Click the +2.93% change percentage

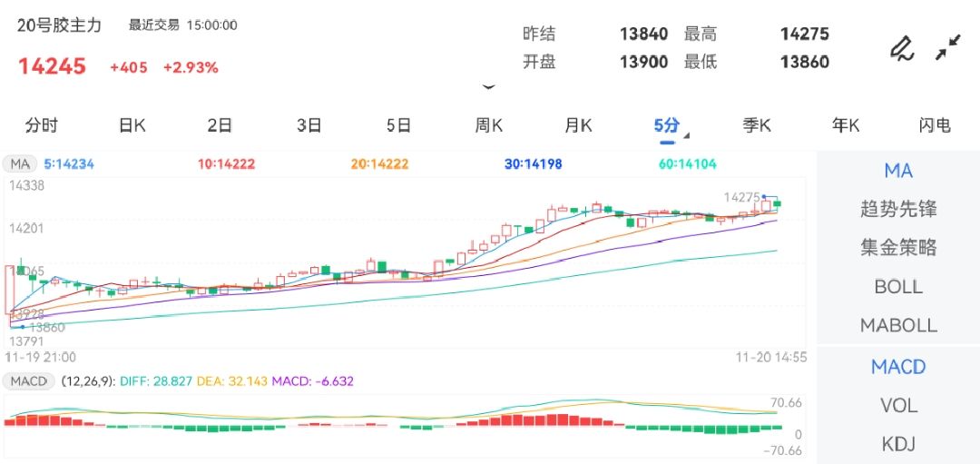(191, 67)
